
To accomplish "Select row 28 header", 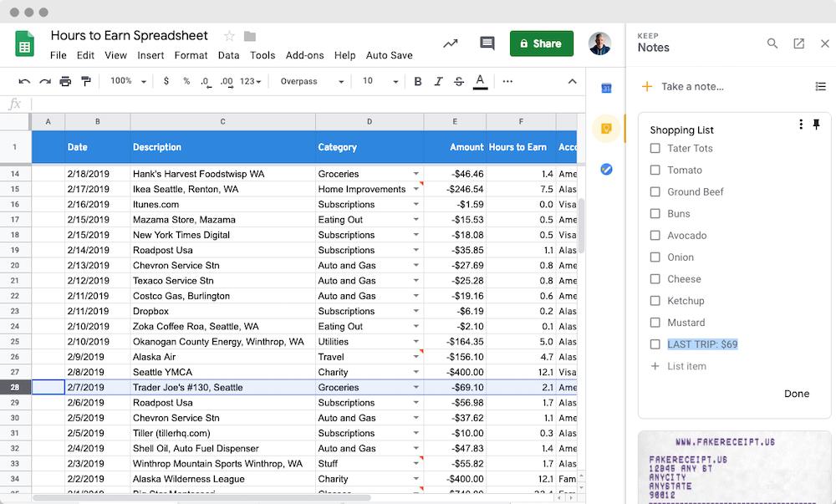I will [x=15, y=387].
